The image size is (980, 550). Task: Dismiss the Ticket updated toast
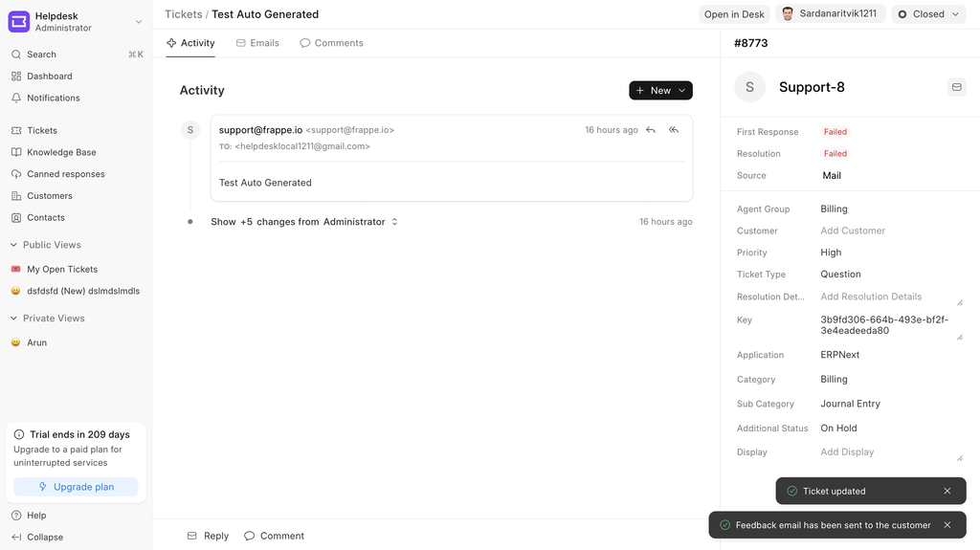(947, 492)
